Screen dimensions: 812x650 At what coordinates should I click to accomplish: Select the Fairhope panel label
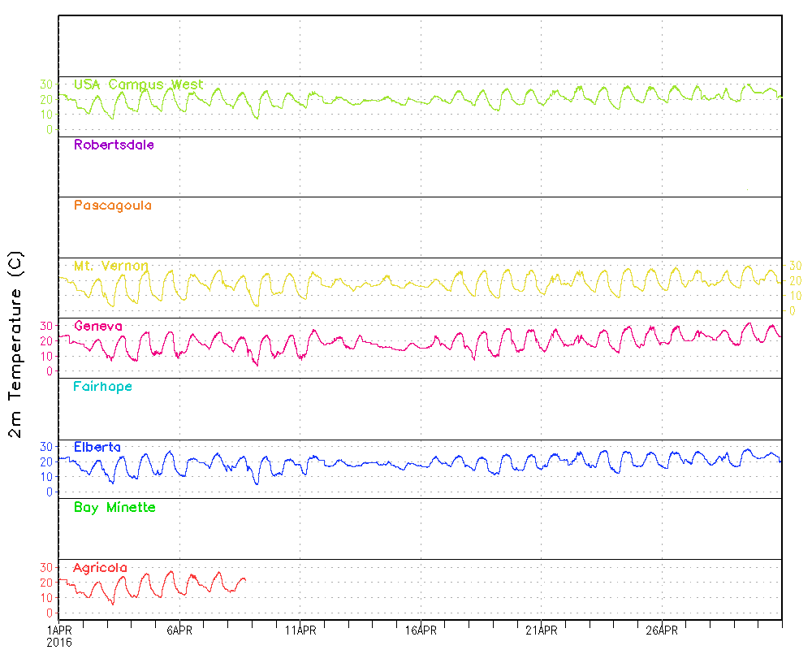(x=102, y=387)
